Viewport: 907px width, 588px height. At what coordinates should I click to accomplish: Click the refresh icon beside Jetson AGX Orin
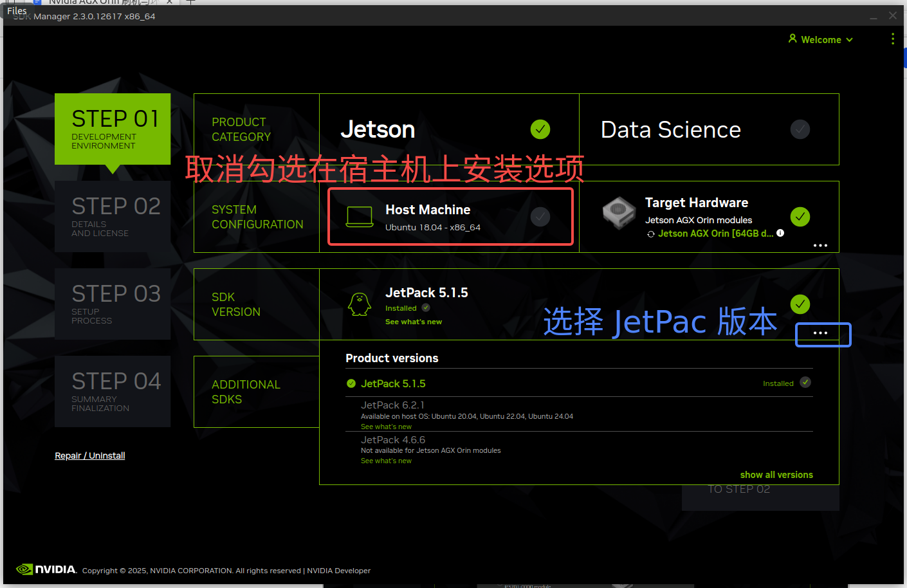coord(651,234)
